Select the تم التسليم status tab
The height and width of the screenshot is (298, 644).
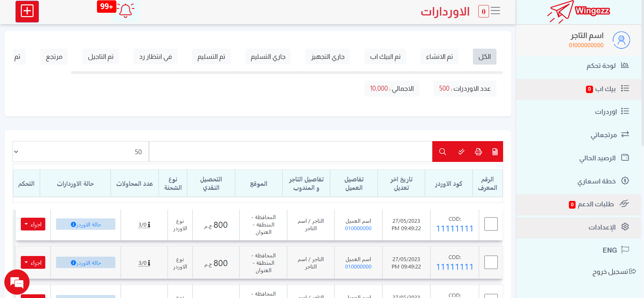211,57
